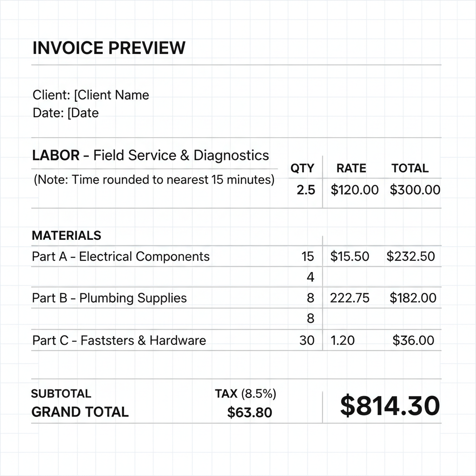
Task: Click the 222.75 rate for Part B
Action: [x=350, y=298]
